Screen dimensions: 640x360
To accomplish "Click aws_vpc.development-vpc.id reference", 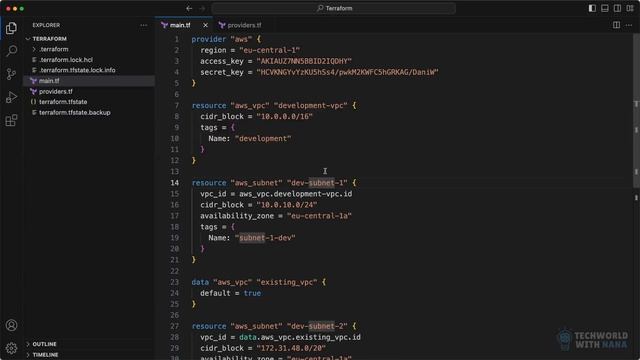I will tap(296, 194).
